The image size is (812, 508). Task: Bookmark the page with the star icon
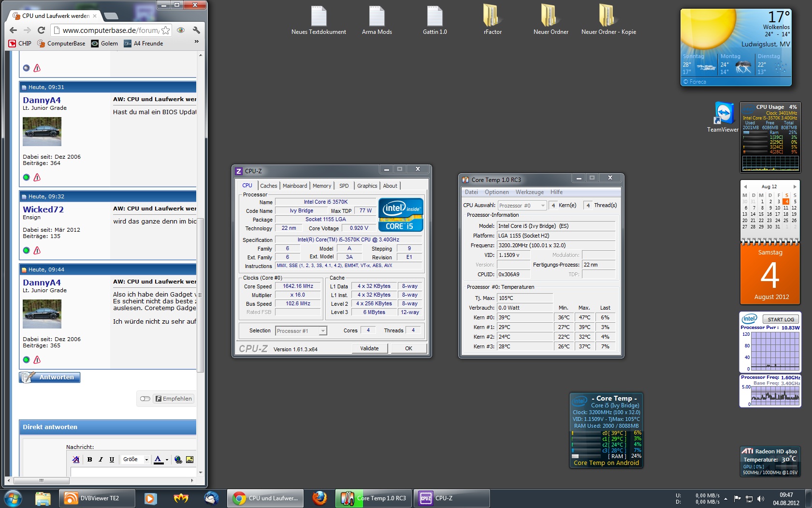(x=166, y=30)
